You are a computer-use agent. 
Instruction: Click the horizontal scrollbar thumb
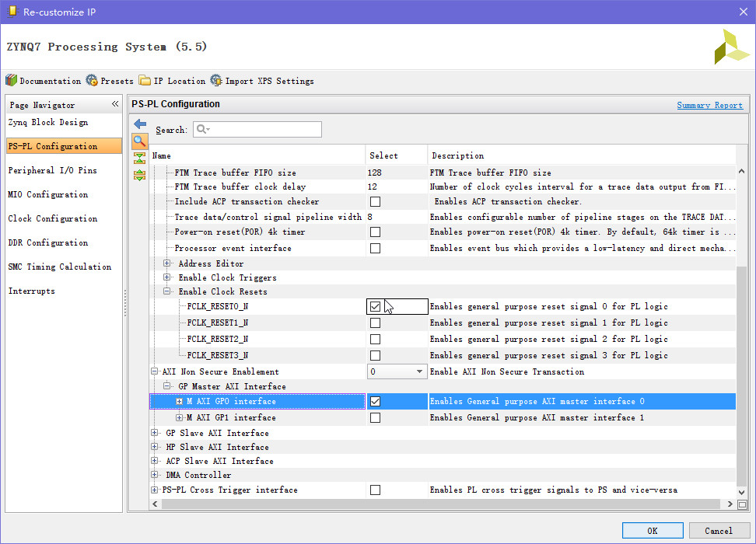440,504
